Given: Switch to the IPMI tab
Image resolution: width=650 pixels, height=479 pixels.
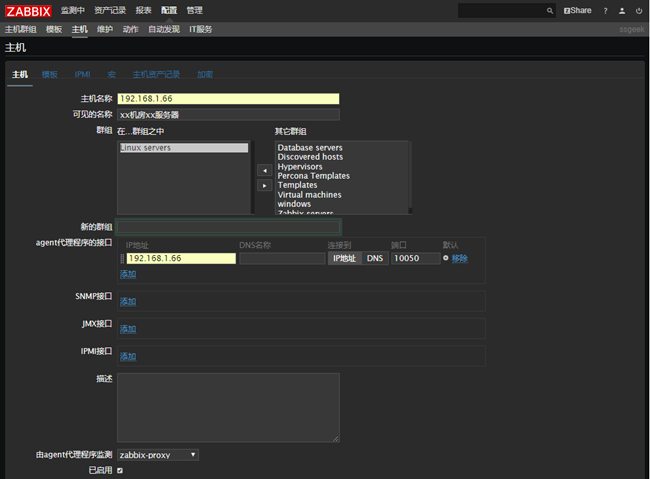Looking at the screenshot, I should (x=82, y=75).
